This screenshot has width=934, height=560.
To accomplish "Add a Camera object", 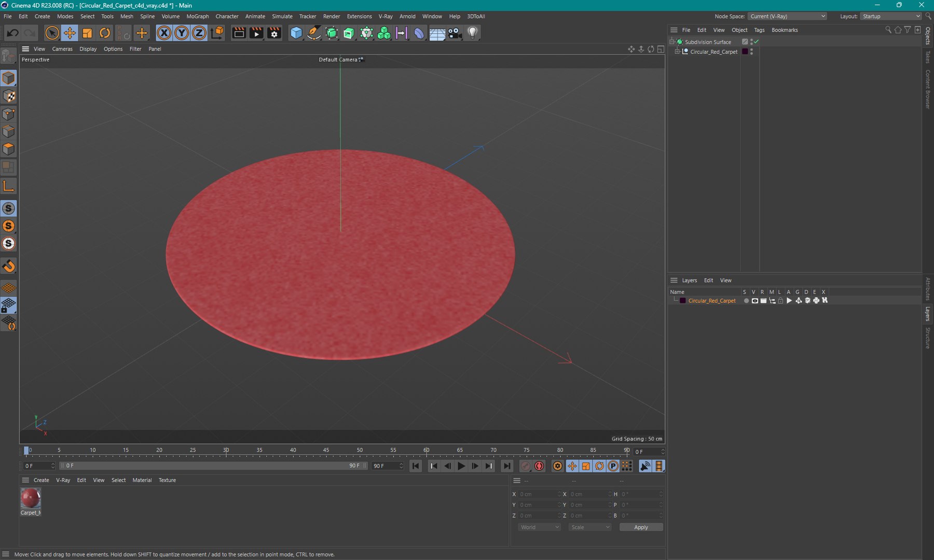I will [x=455, y=33].
